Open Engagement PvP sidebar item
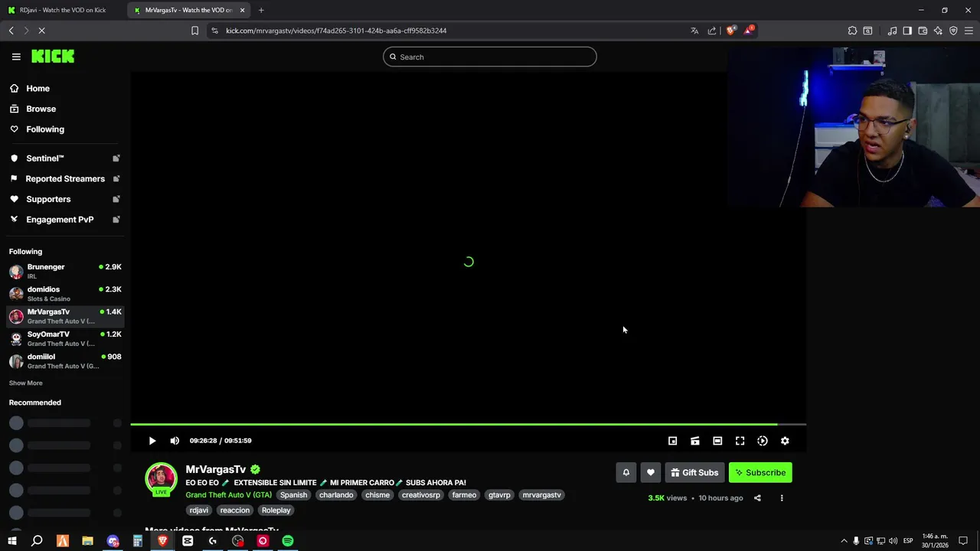 point(65,220)
